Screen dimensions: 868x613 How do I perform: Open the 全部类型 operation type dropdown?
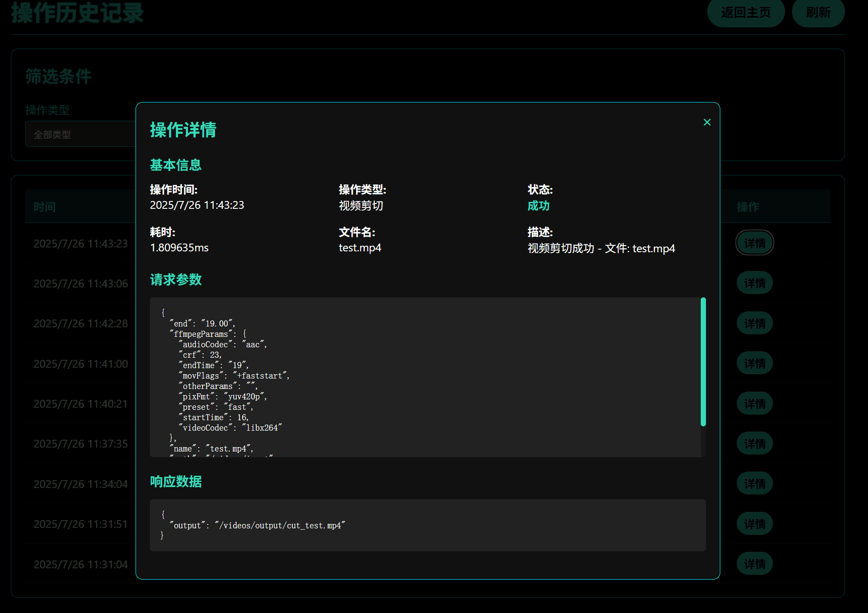80,134
